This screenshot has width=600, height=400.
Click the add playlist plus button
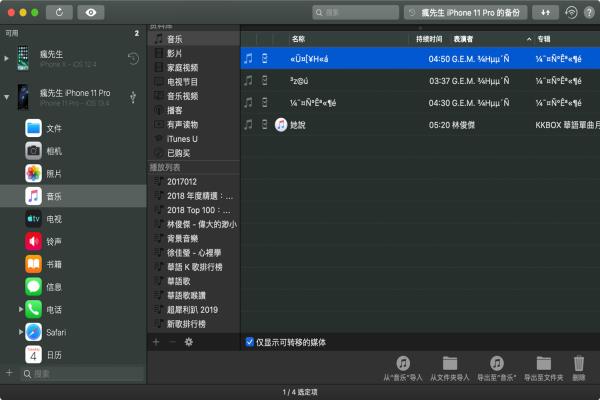[156, 342]
